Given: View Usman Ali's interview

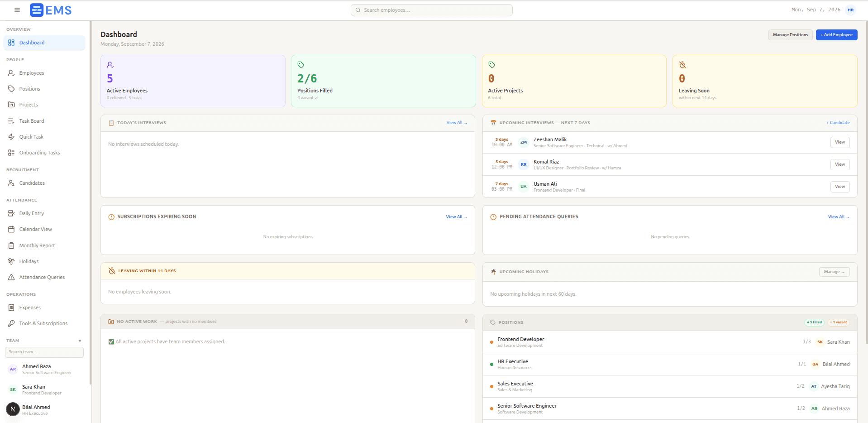Looking at the screenshot, I should [840, 187].
